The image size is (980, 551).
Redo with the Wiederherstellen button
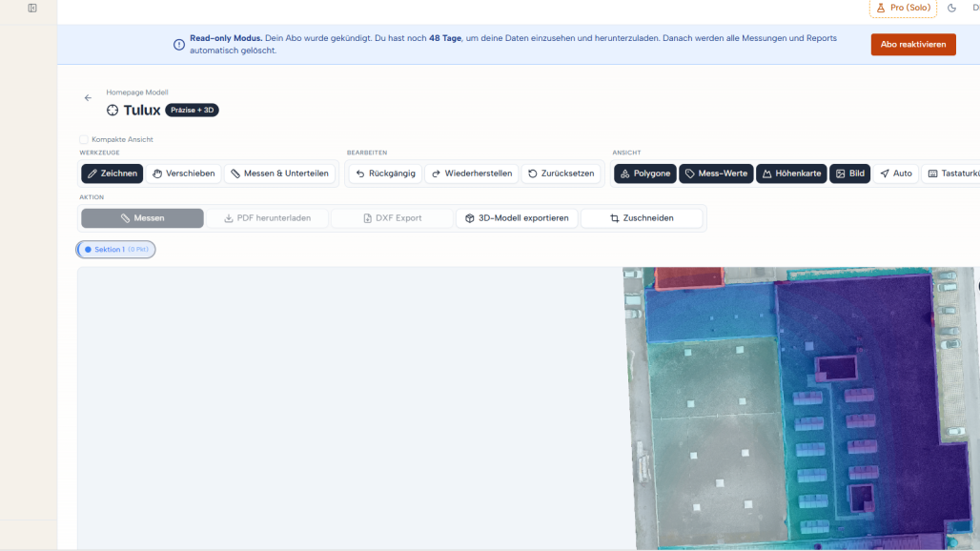tap(472, 173)
